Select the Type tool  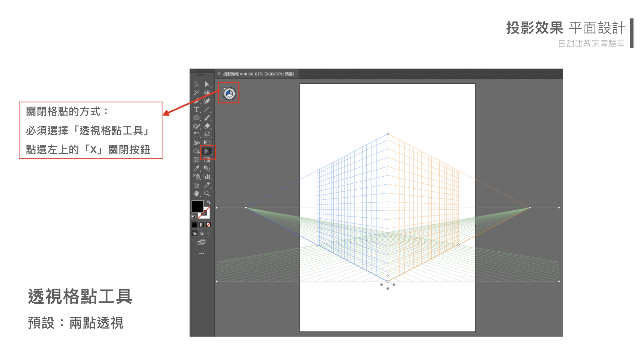197,109
